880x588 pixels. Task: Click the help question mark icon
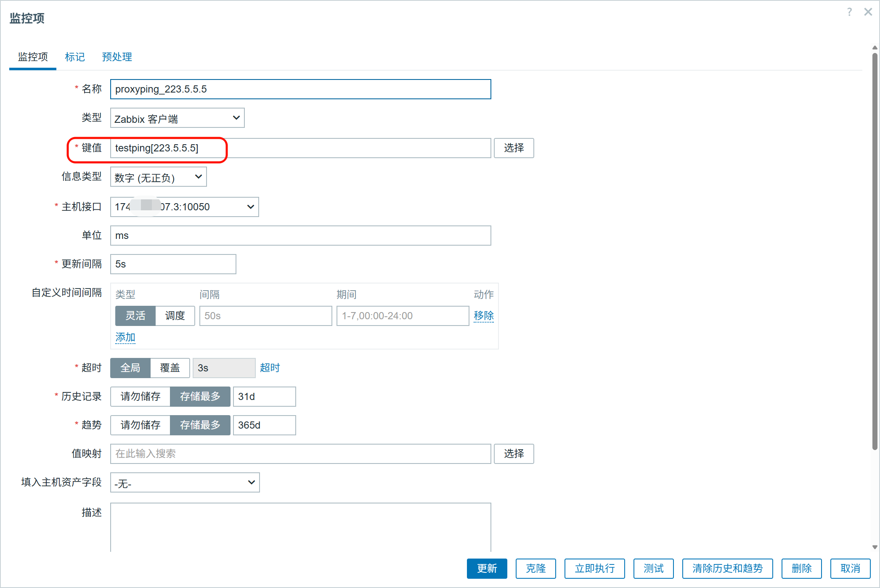(849, 12)
